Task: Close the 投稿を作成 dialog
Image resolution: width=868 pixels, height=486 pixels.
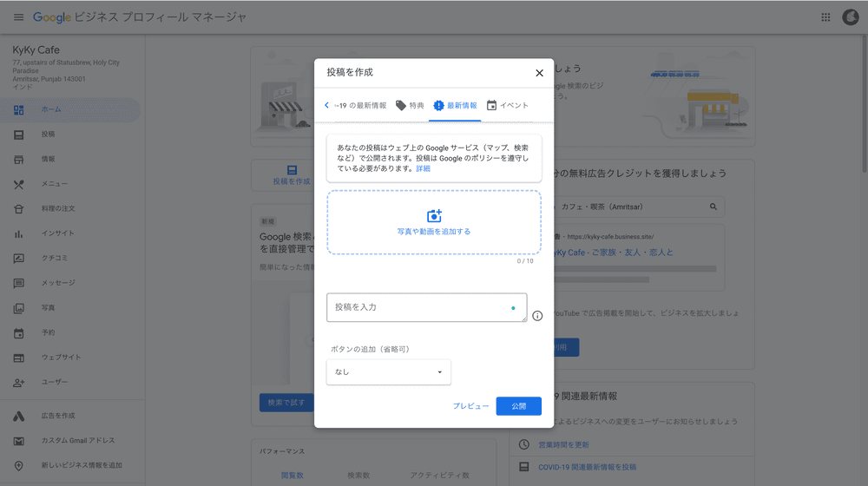Action: pos(539,73)
